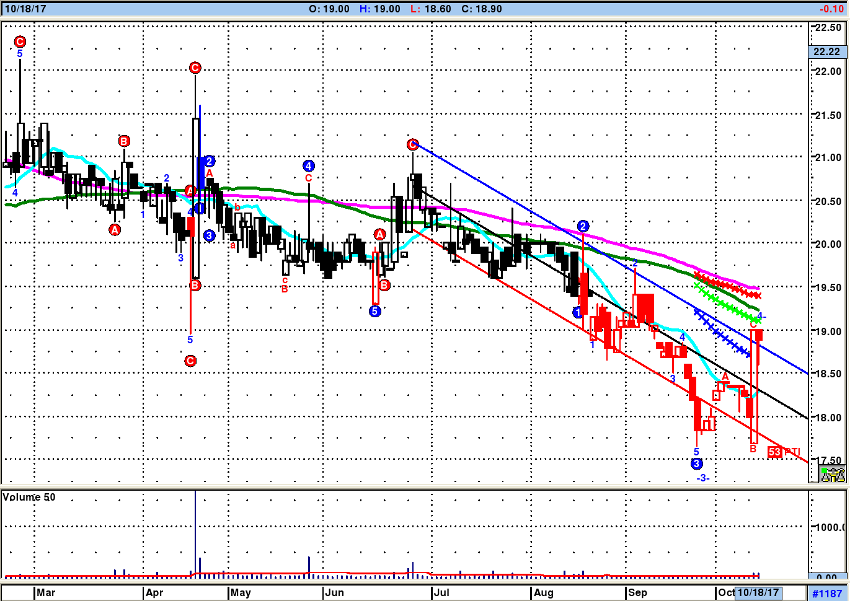Click the -3- wave degree label
This screenshot has height=601, width=868.
coord(702,478)
